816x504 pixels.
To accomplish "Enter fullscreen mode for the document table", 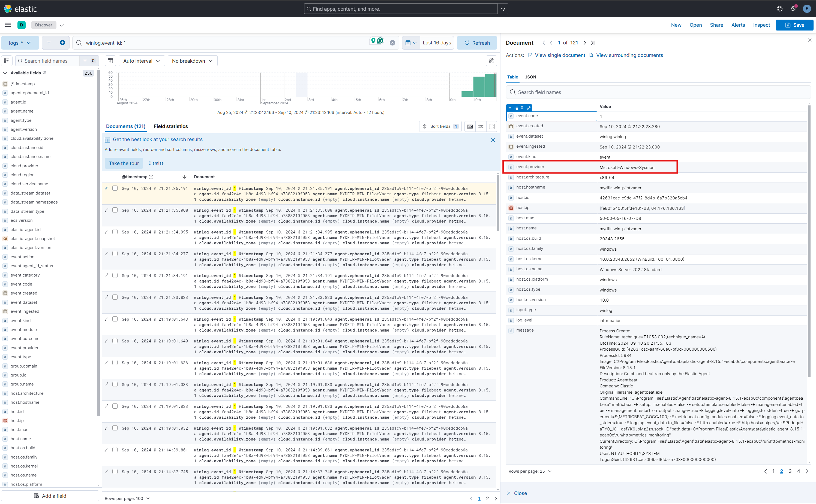I will (492, 126).
